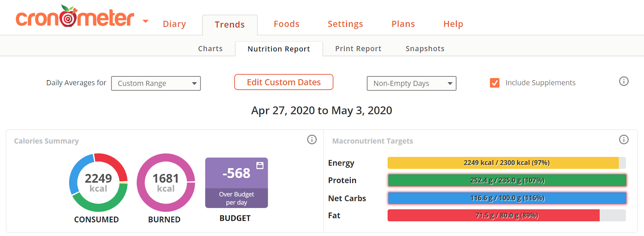Click the Consumed calories donut chart
Image resolution: width=644 pixels, height=236 pixels.
98,182
